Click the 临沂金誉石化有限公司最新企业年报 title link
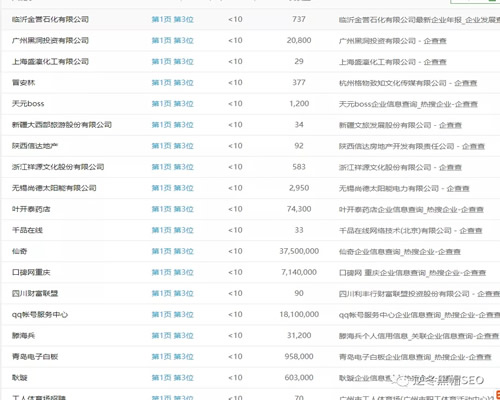 point(419,20)
